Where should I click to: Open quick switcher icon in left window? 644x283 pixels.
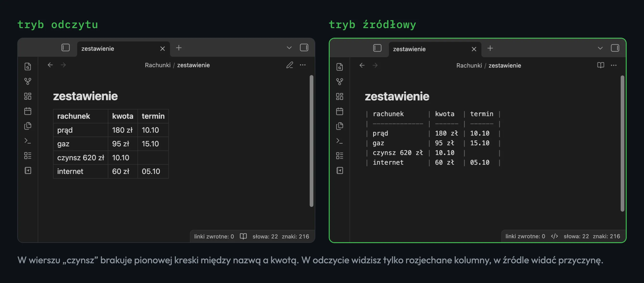pyautogui.click(x=28, y=67)
